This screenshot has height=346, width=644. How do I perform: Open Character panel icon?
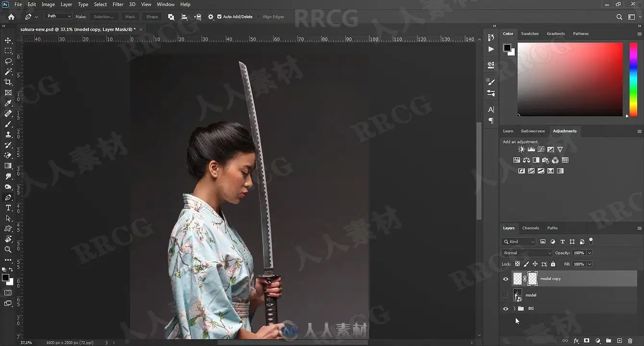tap(491, 110)
